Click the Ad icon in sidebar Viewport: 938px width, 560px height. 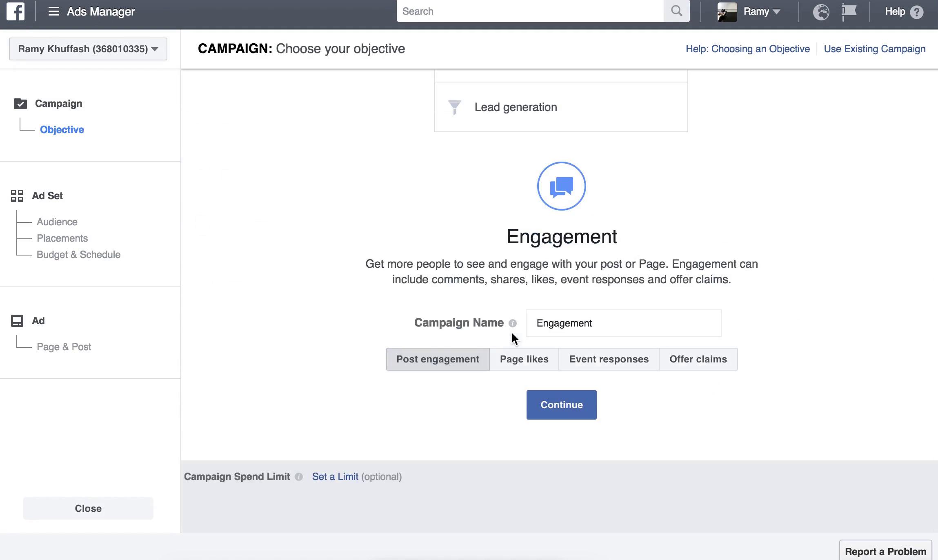(x=17, y=321)
